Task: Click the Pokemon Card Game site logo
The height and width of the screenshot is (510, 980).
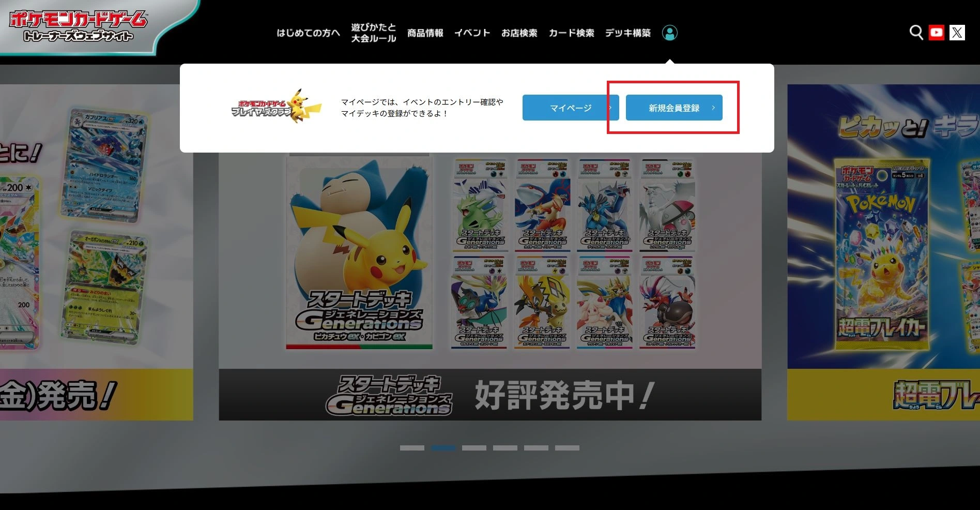Action: [79, 26]
